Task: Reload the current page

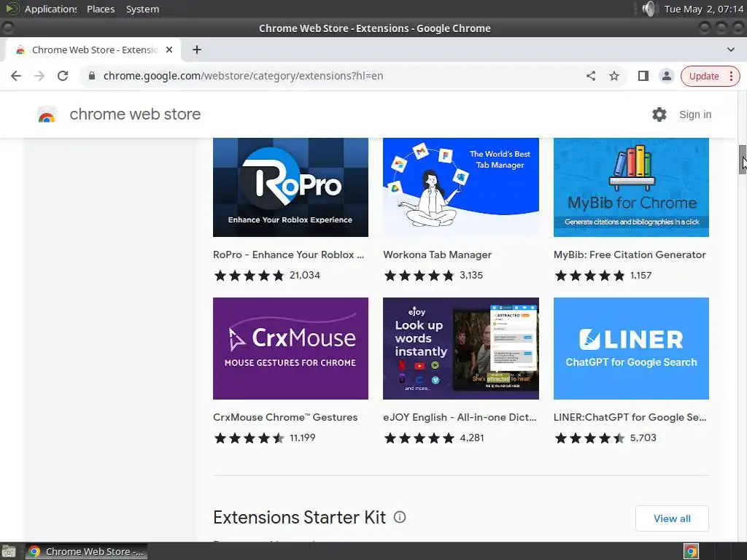Action: 63,76
